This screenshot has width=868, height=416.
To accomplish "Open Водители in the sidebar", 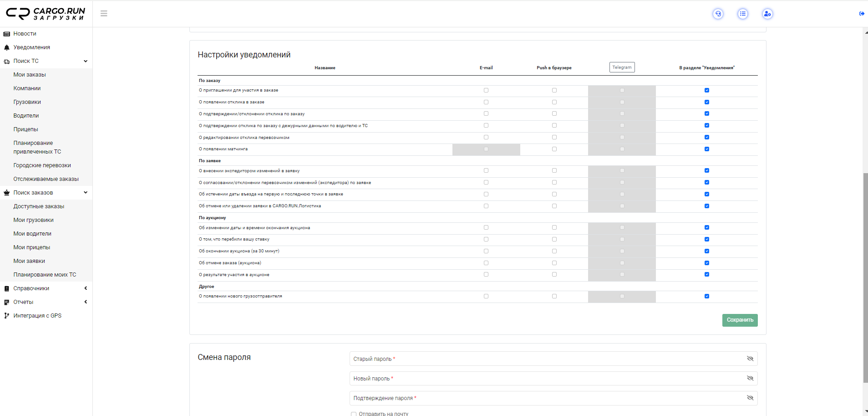I will tap(26, 116).
